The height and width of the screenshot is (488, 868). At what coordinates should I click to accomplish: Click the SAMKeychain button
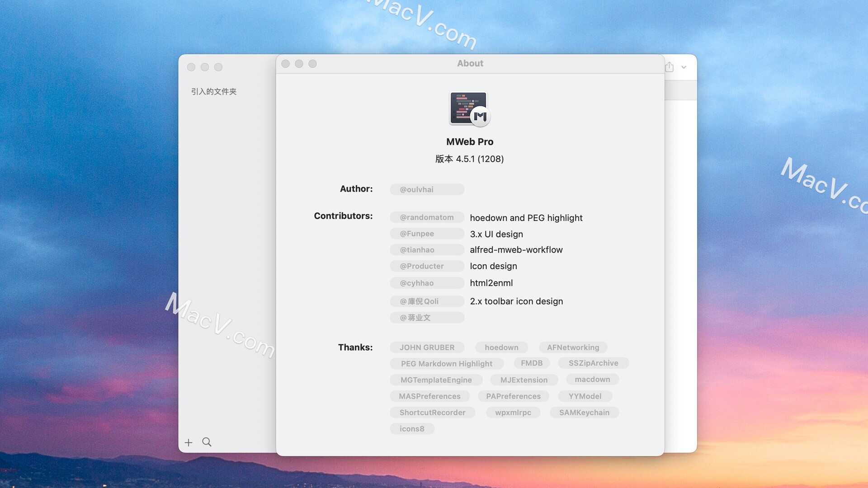click(x=584, y=413)
